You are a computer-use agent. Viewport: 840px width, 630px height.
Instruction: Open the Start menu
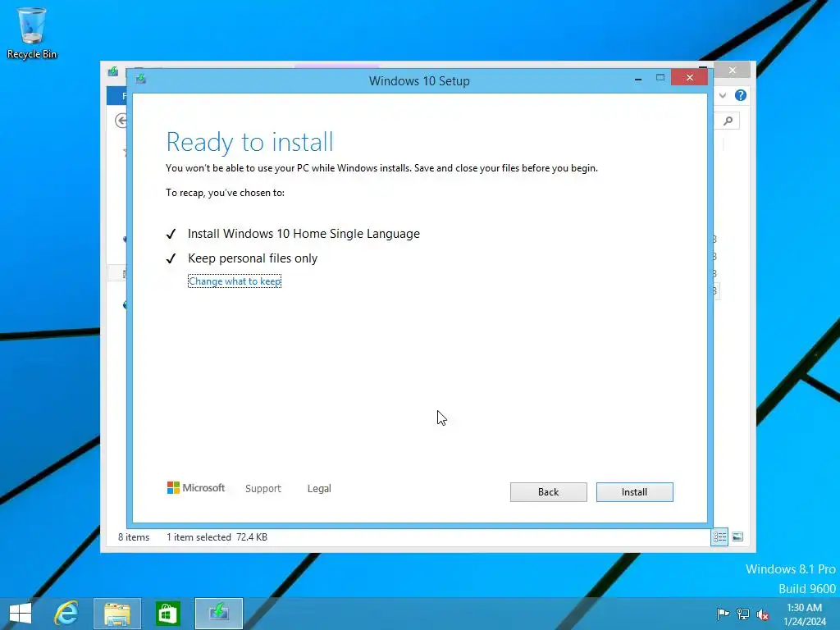21,614
